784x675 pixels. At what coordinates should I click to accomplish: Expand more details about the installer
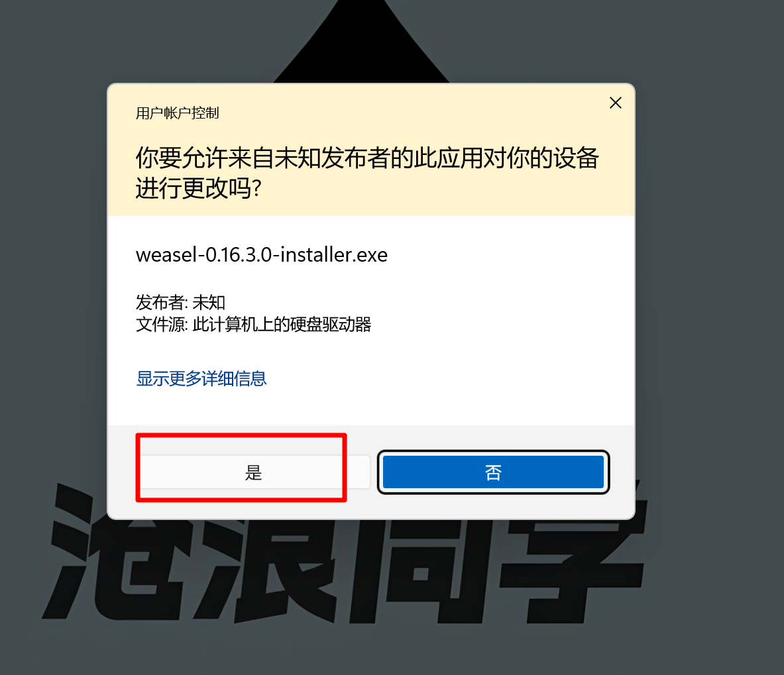pyautogui.click(x=201, y=378)
